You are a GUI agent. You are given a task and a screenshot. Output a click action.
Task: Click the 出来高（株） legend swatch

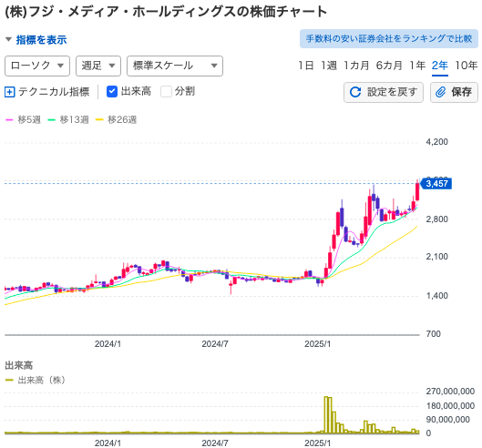[x=9, y=381]
